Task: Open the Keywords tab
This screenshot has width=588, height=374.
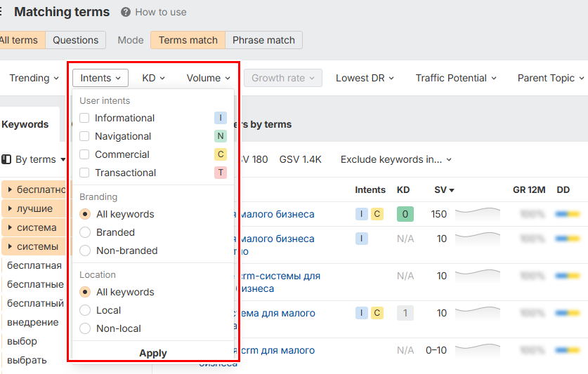Action: coord(26,124)
